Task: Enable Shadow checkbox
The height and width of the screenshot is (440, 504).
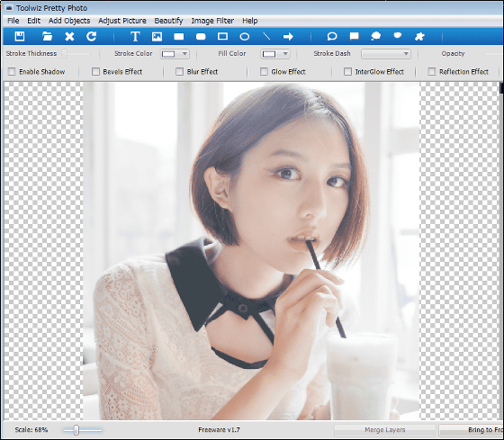Action: pos(12,71)
